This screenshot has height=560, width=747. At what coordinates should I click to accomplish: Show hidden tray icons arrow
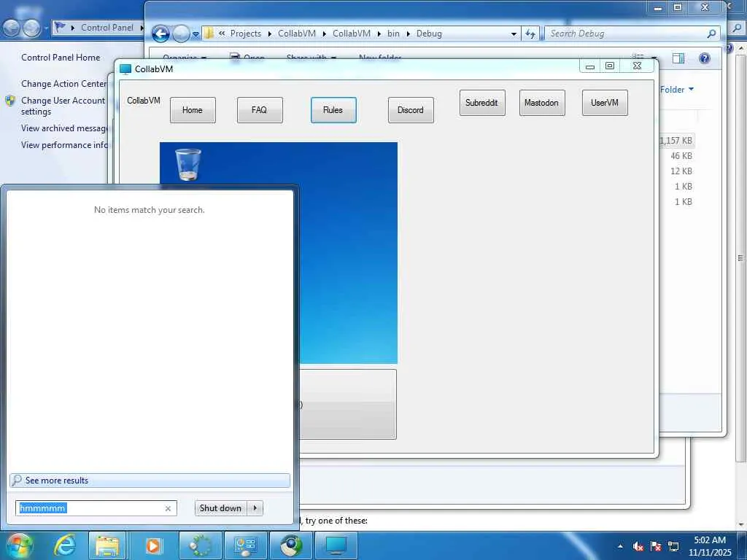coord(620,546)
